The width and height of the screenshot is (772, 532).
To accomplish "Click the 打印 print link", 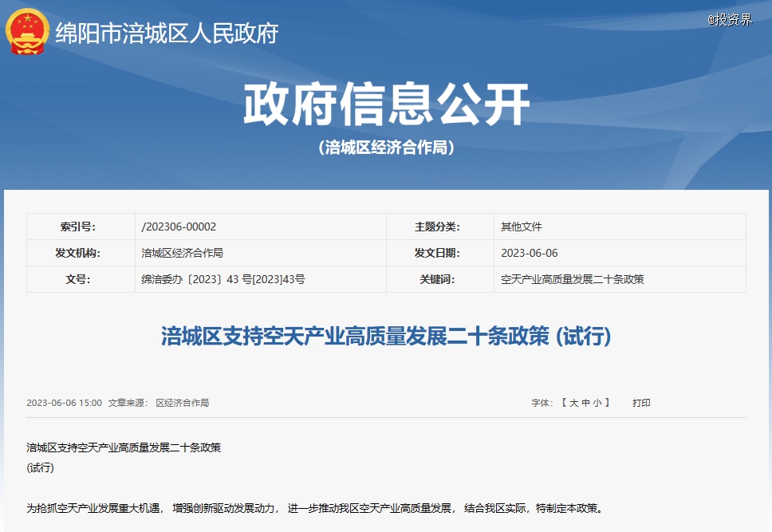I will (641, 403).
